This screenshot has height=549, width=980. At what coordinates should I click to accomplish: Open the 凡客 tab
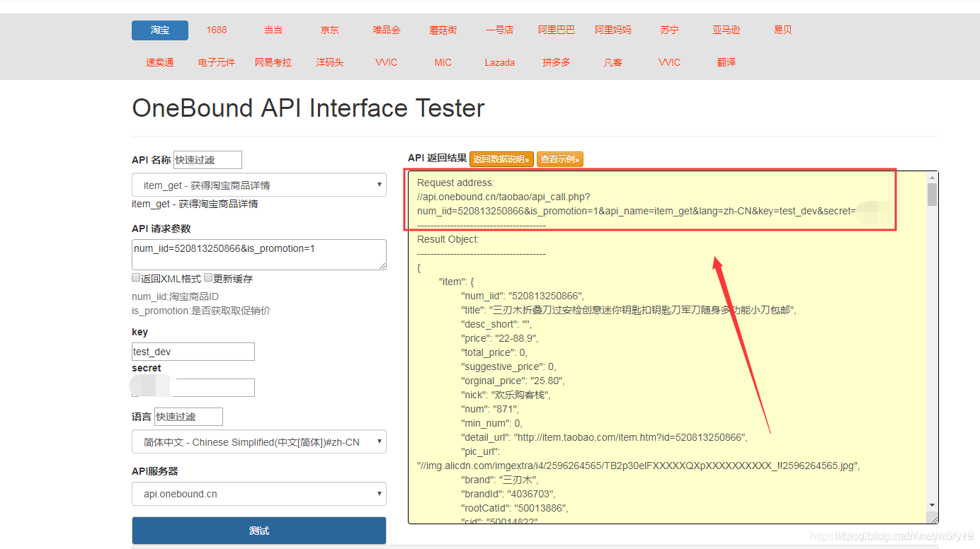[x=613, y=62]
